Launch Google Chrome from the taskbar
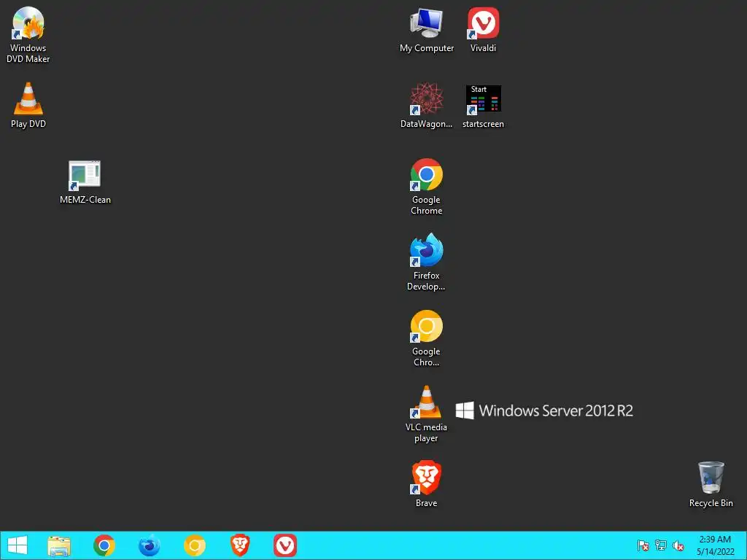This screenshot has height=560, width=747. click(x=104, y=545)
